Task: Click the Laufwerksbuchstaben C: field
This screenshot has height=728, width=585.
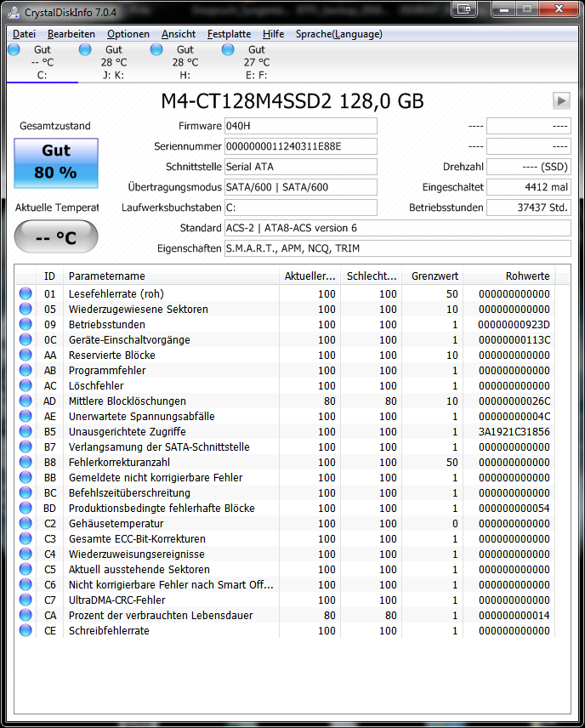Action: point(301,208)
